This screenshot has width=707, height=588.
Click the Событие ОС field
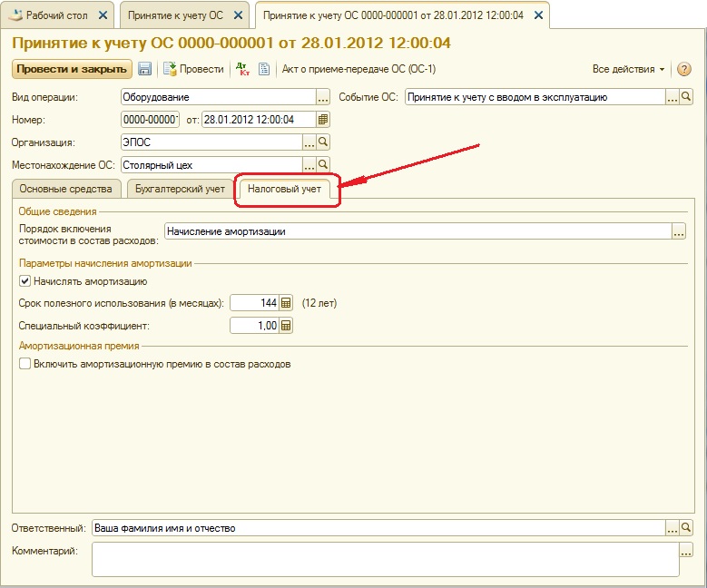coord(535,97)
